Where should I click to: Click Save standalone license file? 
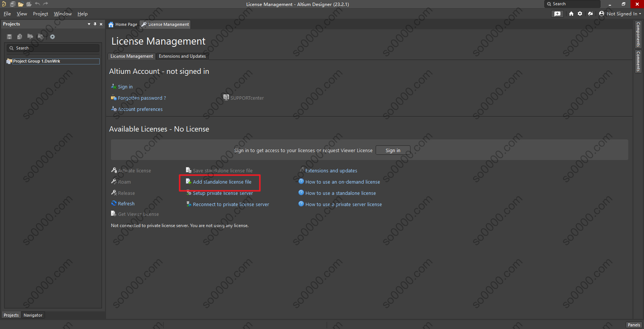coord(223,170)
